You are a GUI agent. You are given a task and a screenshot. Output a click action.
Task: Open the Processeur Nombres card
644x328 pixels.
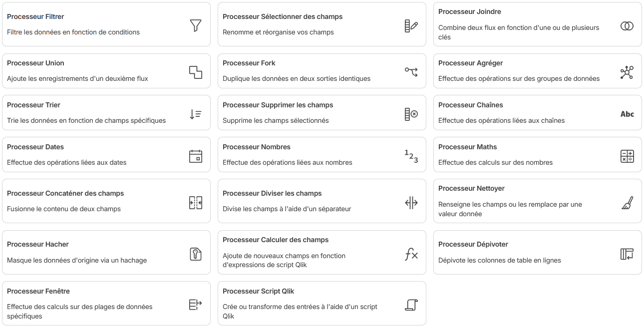pyautogui.click(x=322, y=154)
